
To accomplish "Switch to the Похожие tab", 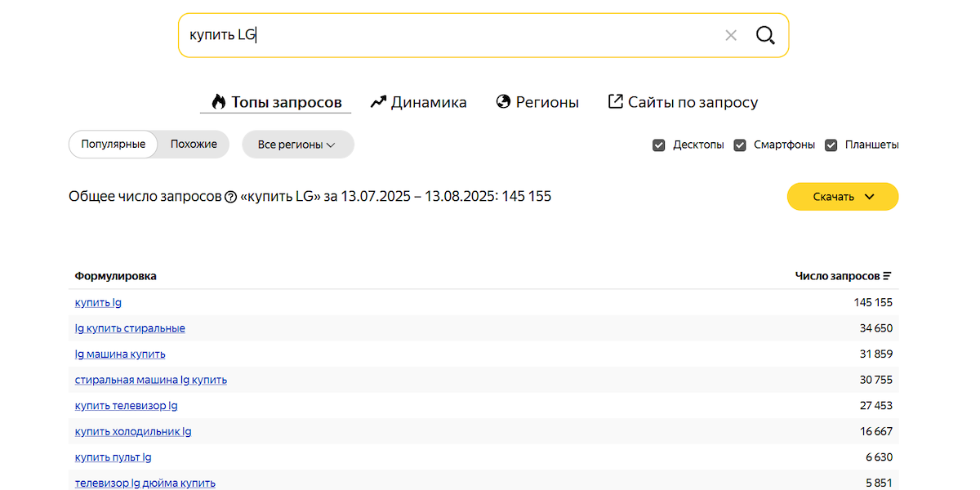I will click(194, 144).
